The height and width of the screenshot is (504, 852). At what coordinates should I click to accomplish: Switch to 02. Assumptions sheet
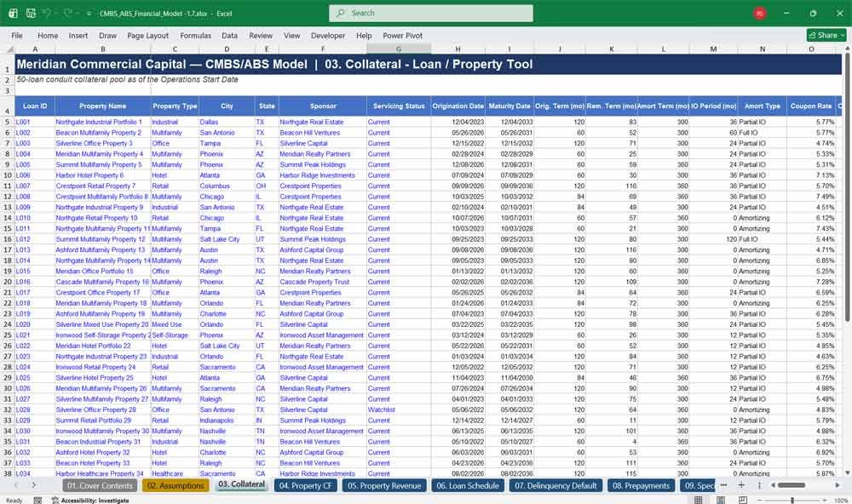coord(176,485)
